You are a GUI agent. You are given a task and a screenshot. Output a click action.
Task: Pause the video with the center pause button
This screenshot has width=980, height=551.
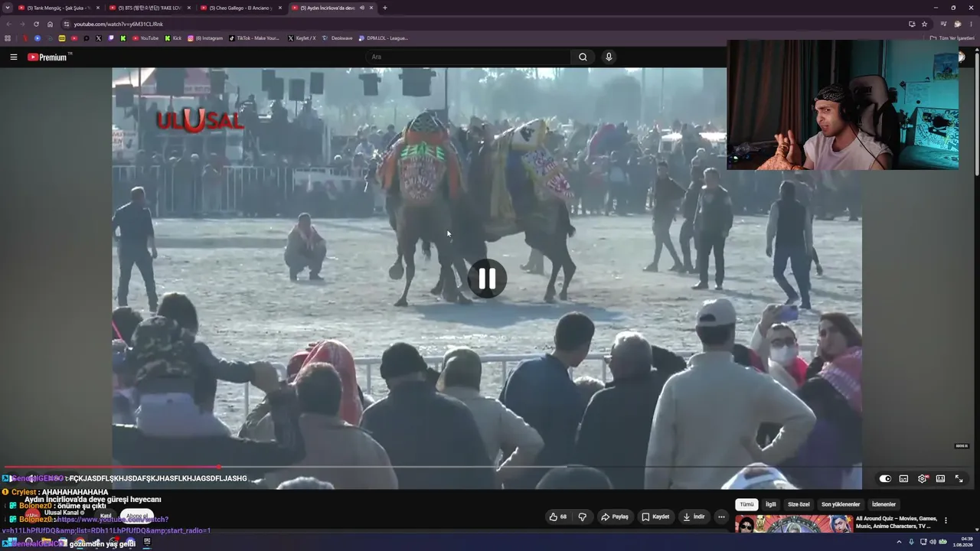click(487, 279)
